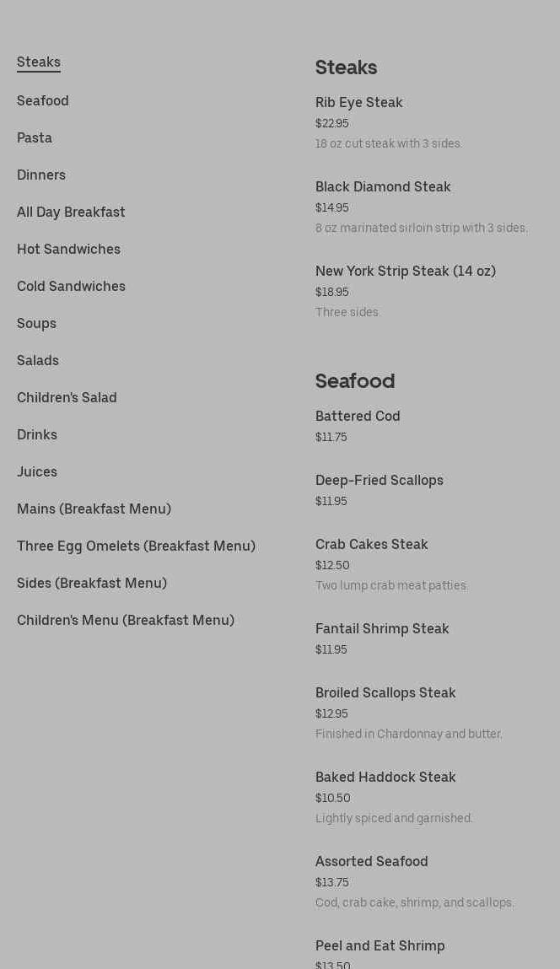
Task: Open Children's Salad category
Action: click(67, 397)
